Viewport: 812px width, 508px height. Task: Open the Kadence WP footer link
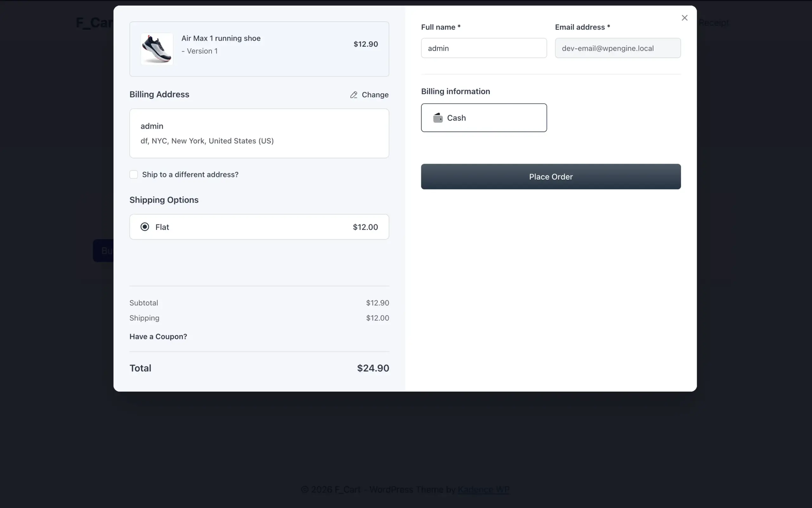(x=483, y=490)
